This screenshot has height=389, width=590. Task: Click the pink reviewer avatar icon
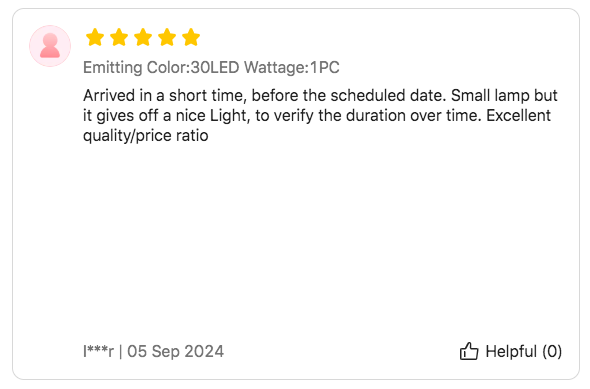(50, 46)
